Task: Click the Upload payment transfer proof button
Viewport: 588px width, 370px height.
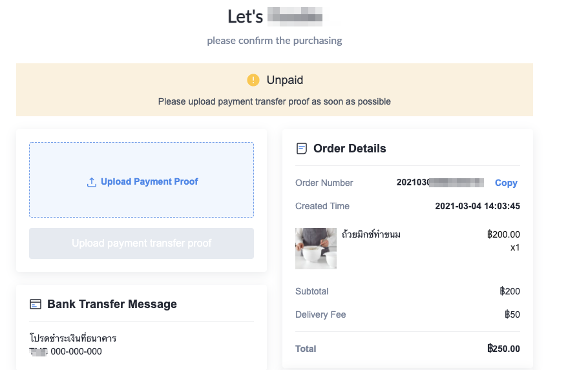Action: pyautogui.click(x=142, y=243)
